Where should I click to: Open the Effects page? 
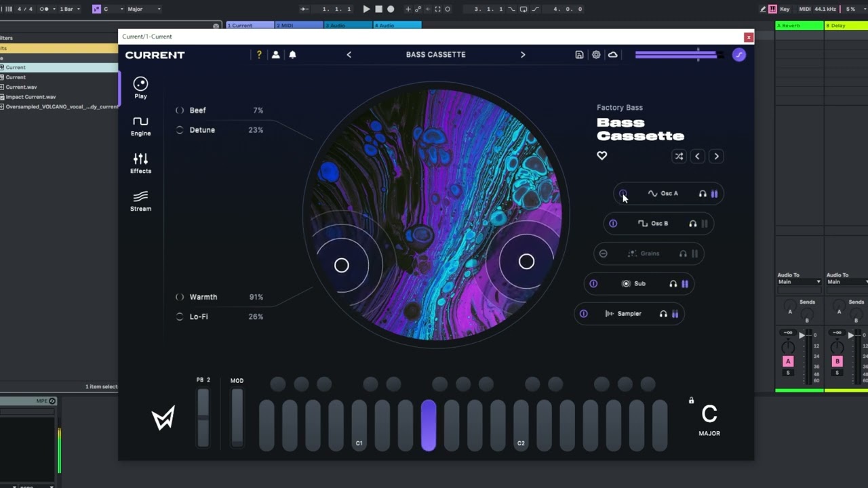[140, 163]
